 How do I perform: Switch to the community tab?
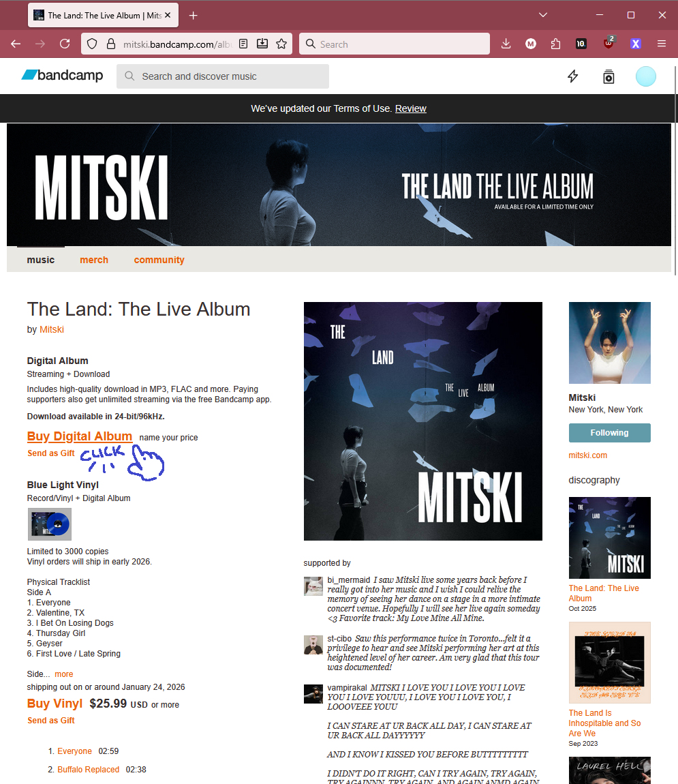pyautogui.click(x=159, y=260)
